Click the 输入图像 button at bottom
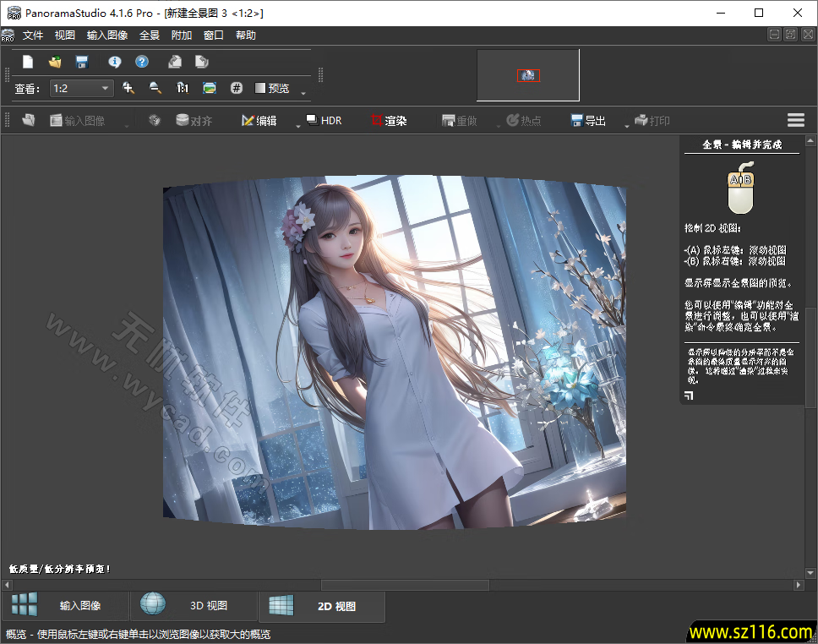This screenshot has height=644, width=818. click(76, 606)
